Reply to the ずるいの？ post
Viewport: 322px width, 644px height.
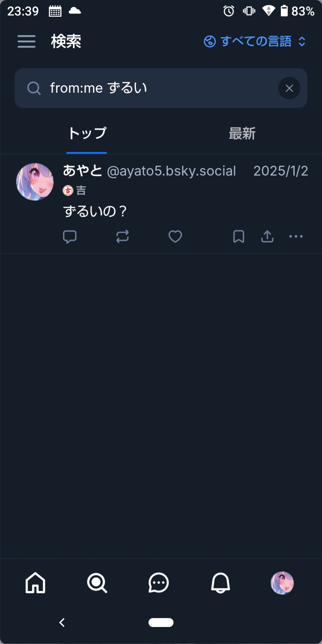point(70,237)
